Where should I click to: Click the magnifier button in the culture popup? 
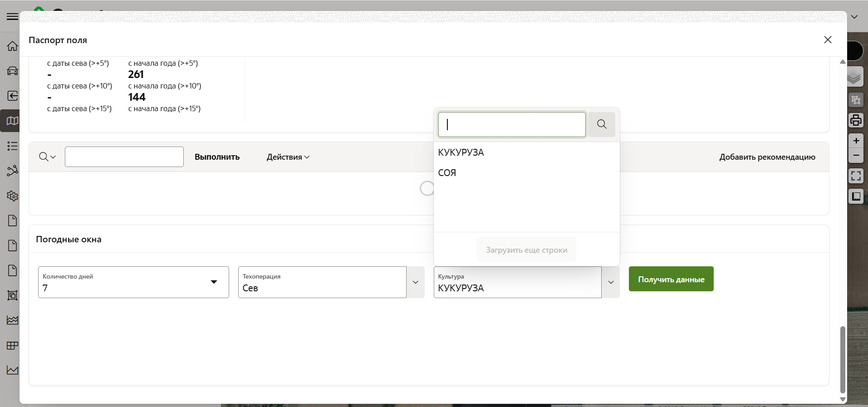[602, 124]
